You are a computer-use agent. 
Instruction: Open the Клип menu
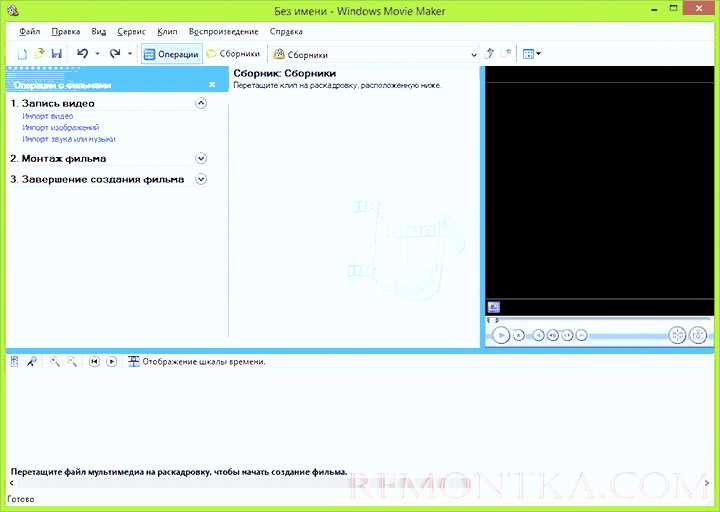coord(167,32)
